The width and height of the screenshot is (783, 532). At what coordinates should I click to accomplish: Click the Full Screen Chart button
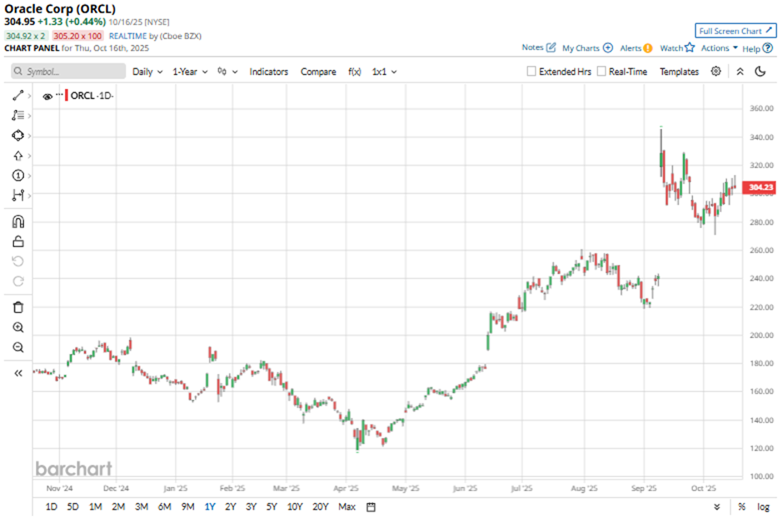(736, 31)
